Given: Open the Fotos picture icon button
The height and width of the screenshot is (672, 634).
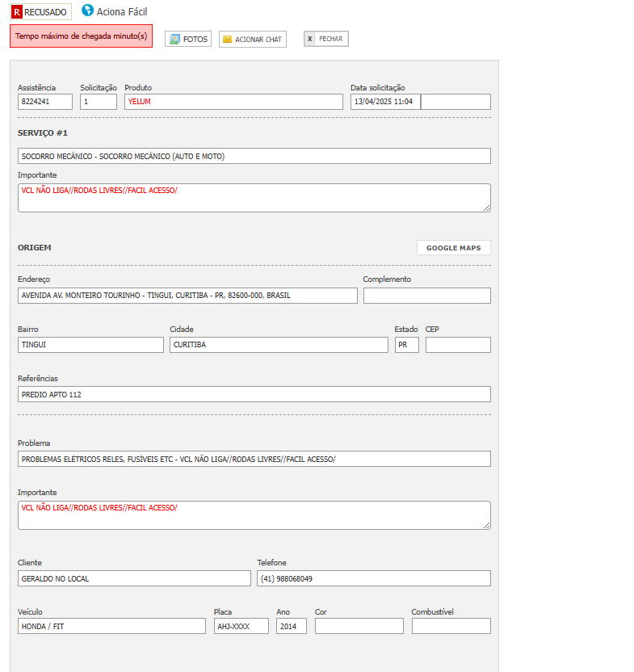Looking at the screenshot, I should click(174, 39).
